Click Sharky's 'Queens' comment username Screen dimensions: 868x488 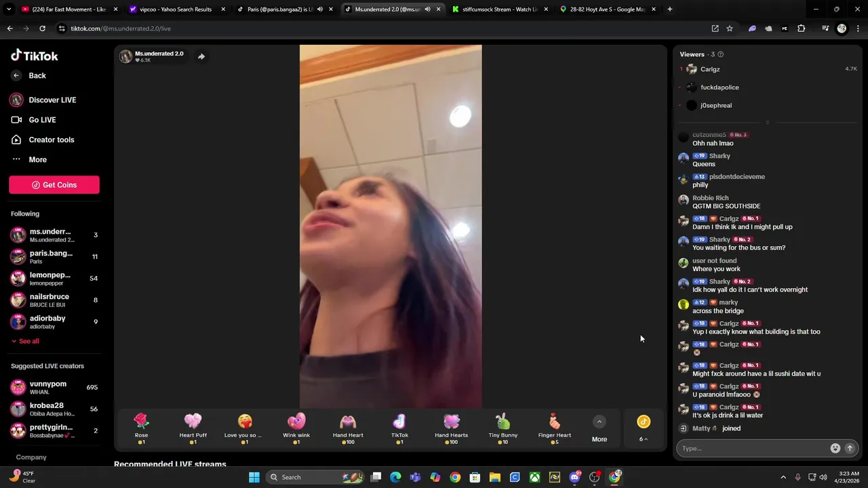pyautogui.click(x=719, y=156)
